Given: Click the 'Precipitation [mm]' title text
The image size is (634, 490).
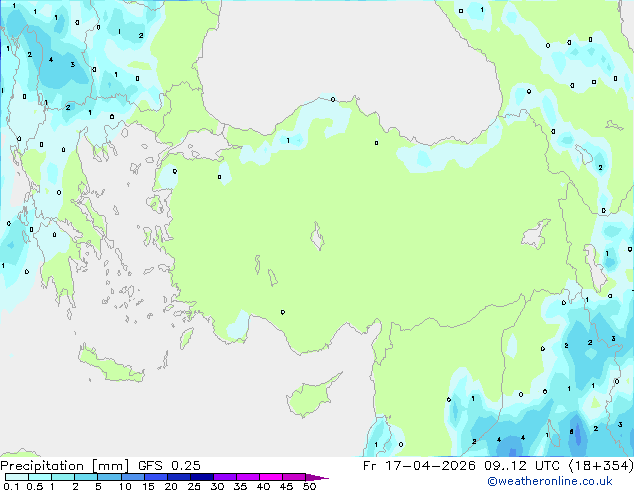Looking at the screenshot, I should tap(65, 466).
